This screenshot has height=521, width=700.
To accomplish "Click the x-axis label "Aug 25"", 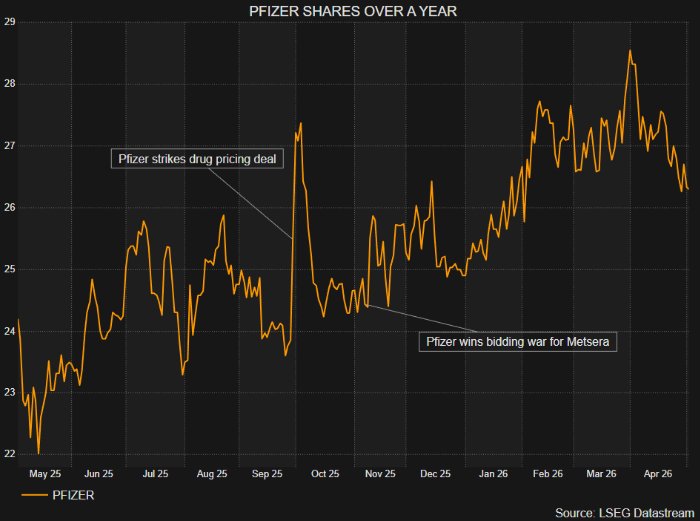I will pyautogui.click(x=212, y=474).
